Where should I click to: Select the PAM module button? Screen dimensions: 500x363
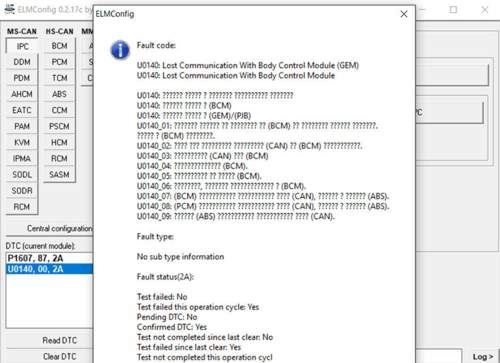point(22,126)
